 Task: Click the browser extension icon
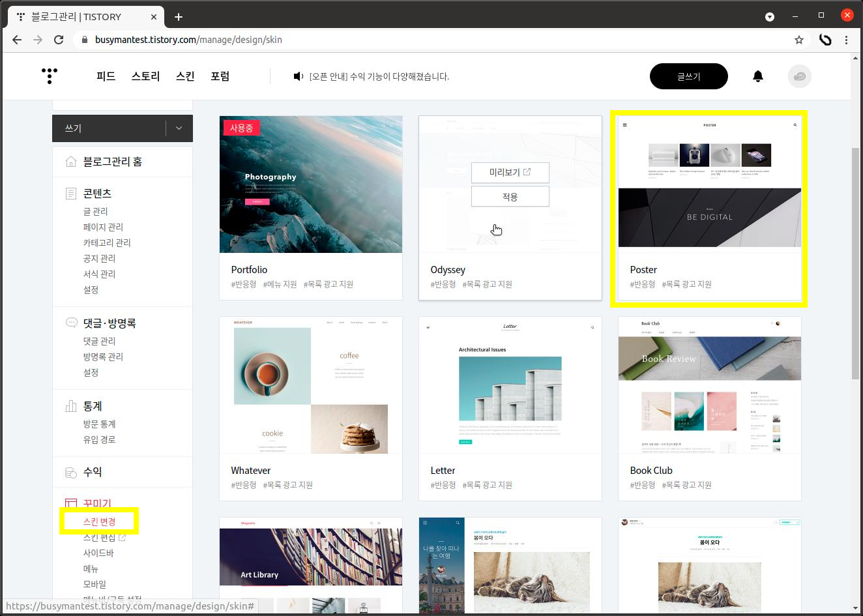[x=825, y=40]
